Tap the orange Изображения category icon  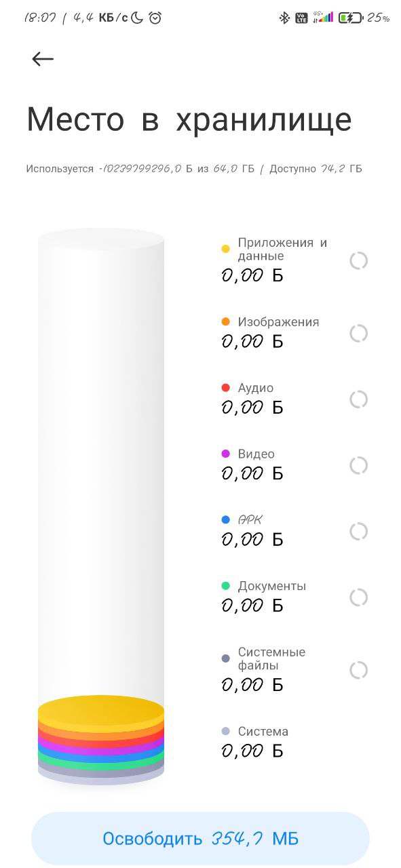(x=227, y=321)
